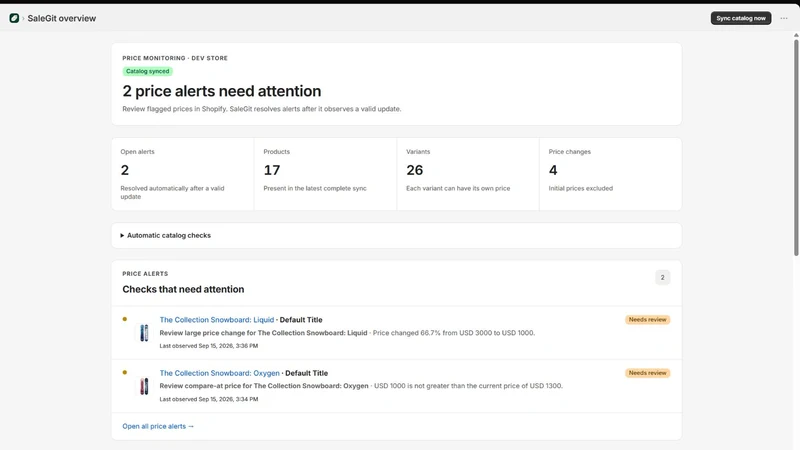Image resolution: width=800 pixels, height=450 pixels.
Task: Open the three-dot more options menu
Action: (784, 18)
